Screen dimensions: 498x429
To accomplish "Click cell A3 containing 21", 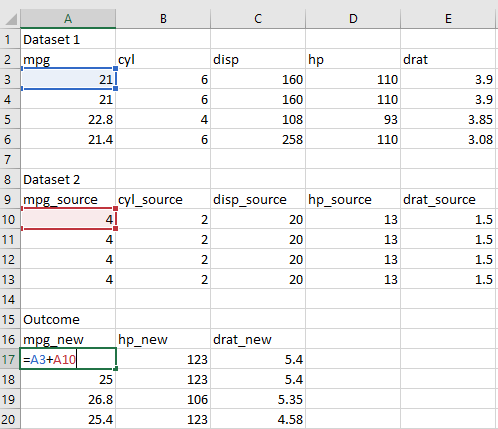I will [68, 79].
